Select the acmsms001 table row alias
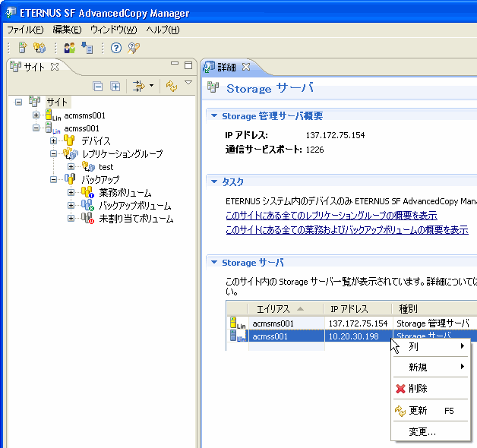This screenshot has height=448, width=477. point(273,323)
